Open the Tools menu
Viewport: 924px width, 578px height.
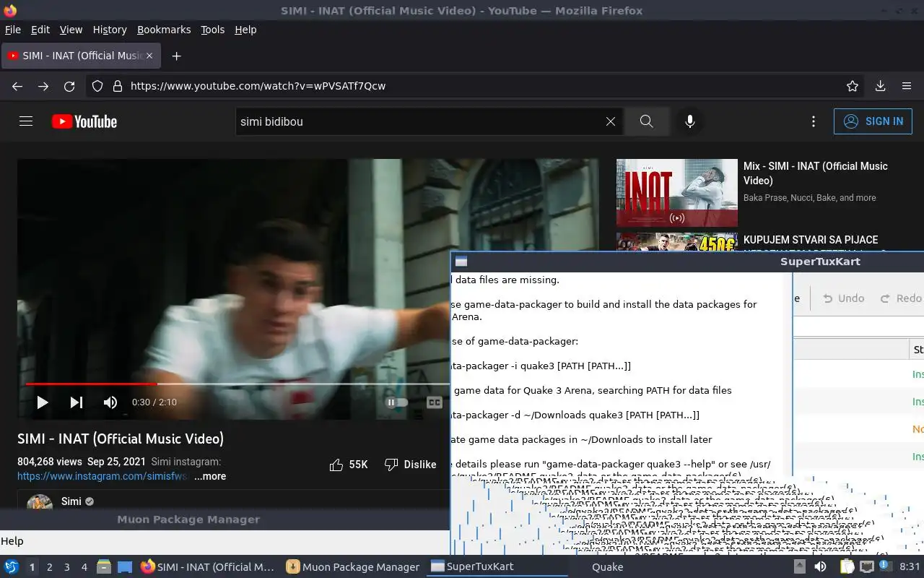(212, 30)
